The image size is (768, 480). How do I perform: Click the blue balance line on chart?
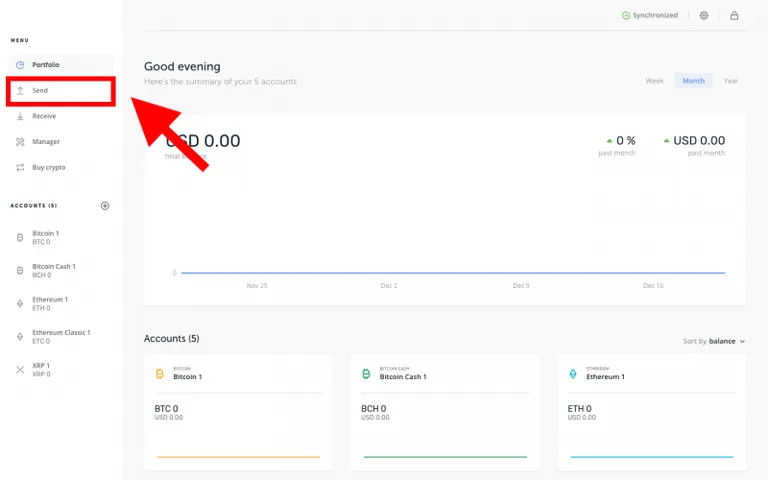pyautogui.click(x=453, y=273)
